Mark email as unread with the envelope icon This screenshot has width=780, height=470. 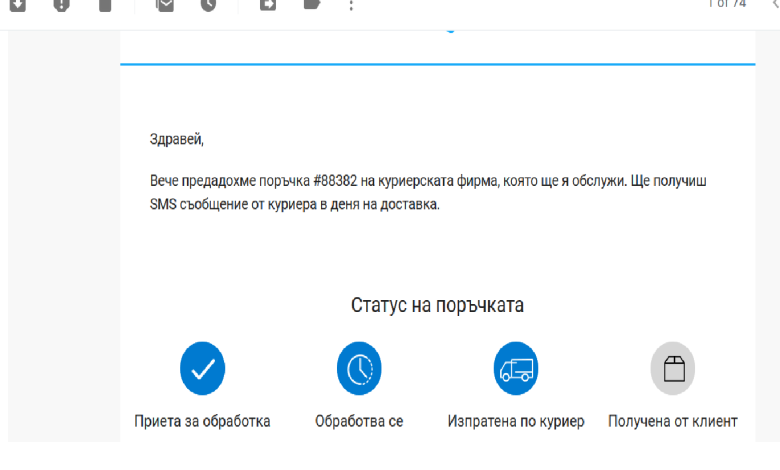[165, 5]
